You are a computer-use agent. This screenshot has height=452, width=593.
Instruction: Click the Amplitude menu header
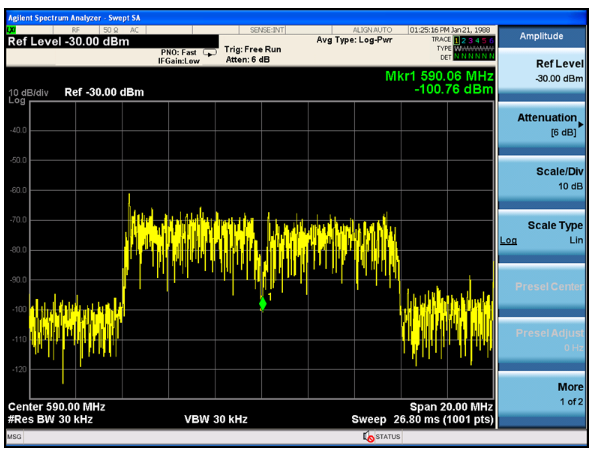[542, 36]
